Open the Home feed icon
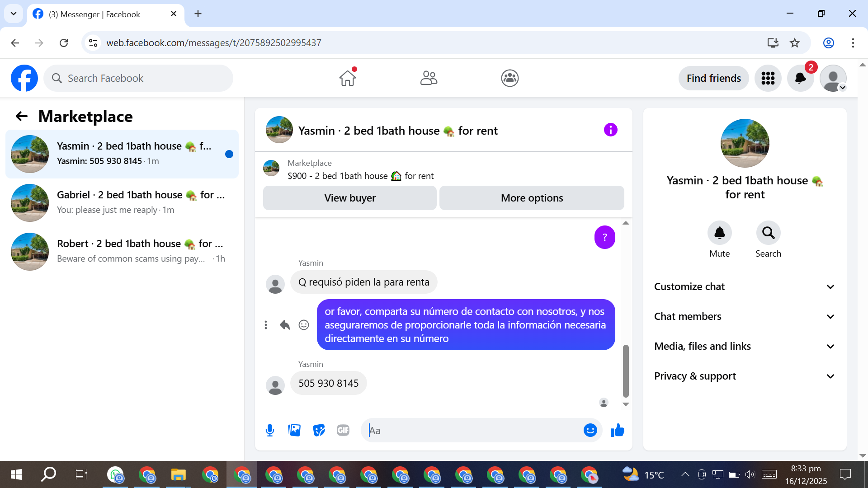Screen dimensions: 868x488 [x=348, y=78]
